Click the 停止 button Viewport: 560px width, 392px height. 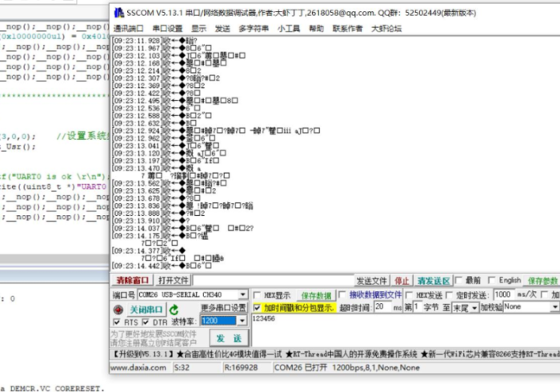tap(402, 281)
